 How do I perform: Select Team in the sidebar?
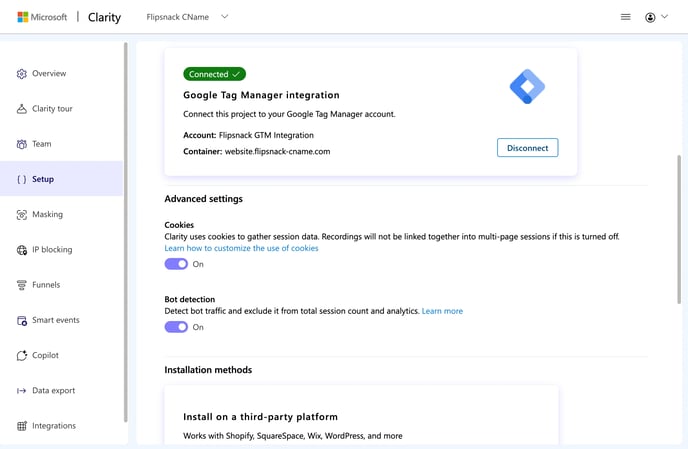click(x=61, y=144)
